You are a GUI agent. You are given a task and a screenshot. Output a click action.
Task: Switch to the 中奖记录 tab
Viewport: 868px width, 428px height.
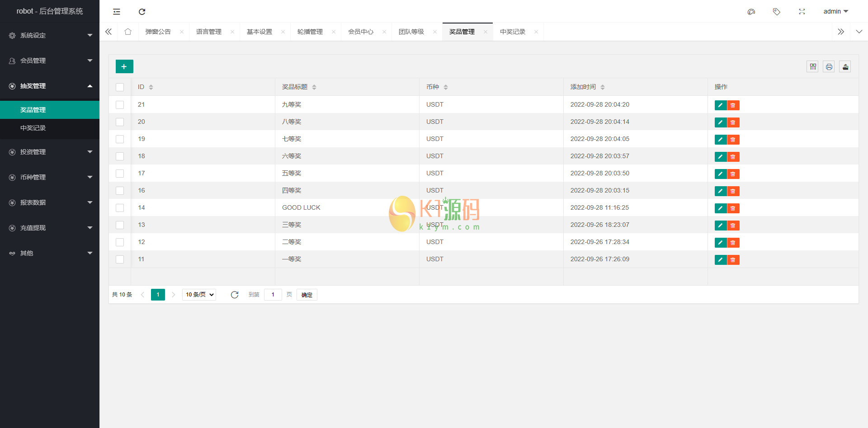point(512,32)
